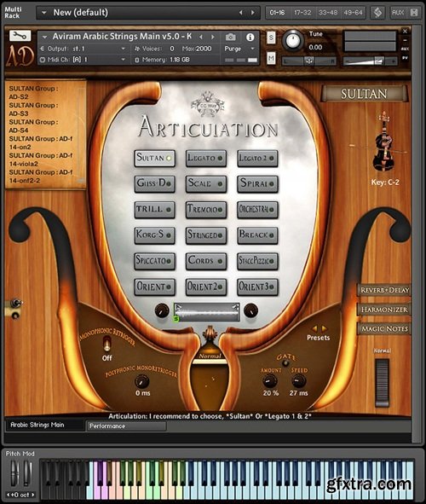
Task: Switch to the Performance tab
Action: [x=126, y=426]
